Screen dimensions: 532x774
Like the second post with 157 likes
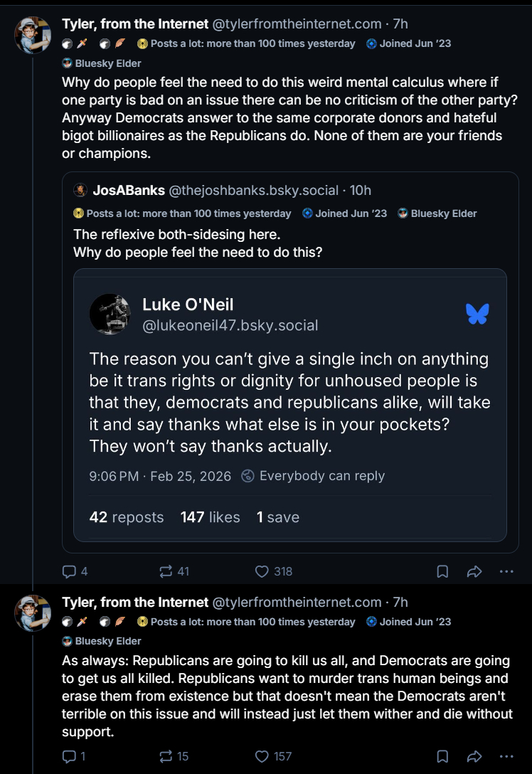[263, 756]
